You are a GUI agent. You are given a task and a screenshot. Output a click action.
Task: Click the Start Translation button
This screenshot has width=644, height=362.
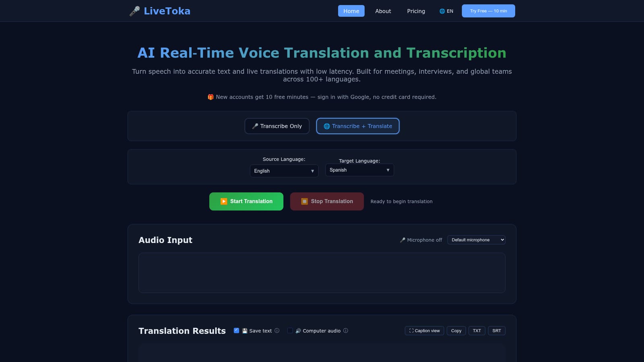246,201
